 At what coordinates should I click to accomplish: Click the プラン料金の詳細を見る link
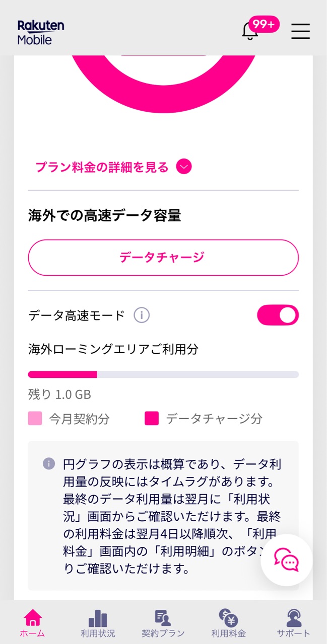click(102, 167)
